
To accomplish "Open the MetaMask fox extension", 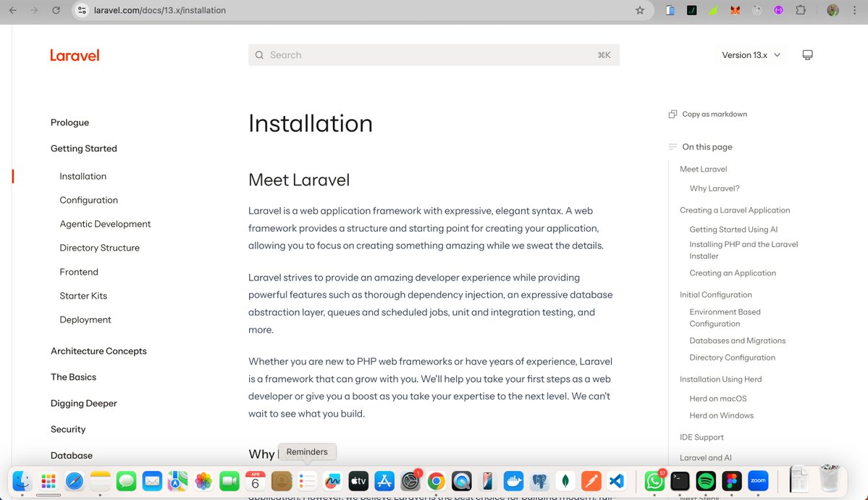I will (735, 10).
